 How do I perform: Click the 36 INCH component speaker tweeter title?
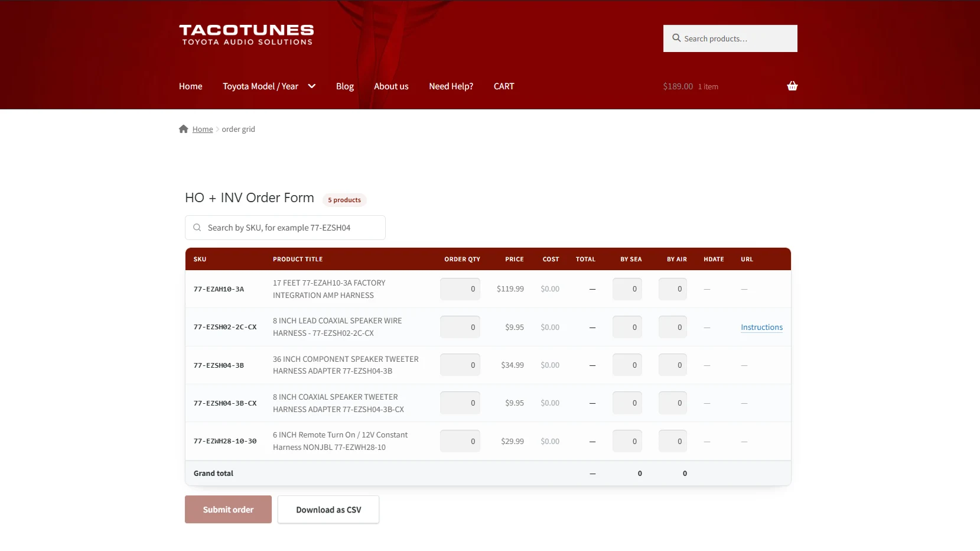(x=346, y=365)
